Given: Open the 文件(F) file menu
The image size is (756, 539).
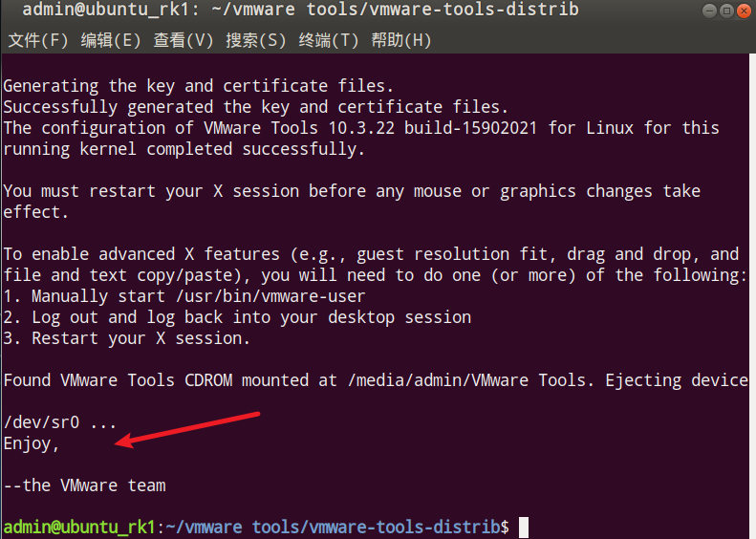Looking at the screenshot, I should (38, 41).
